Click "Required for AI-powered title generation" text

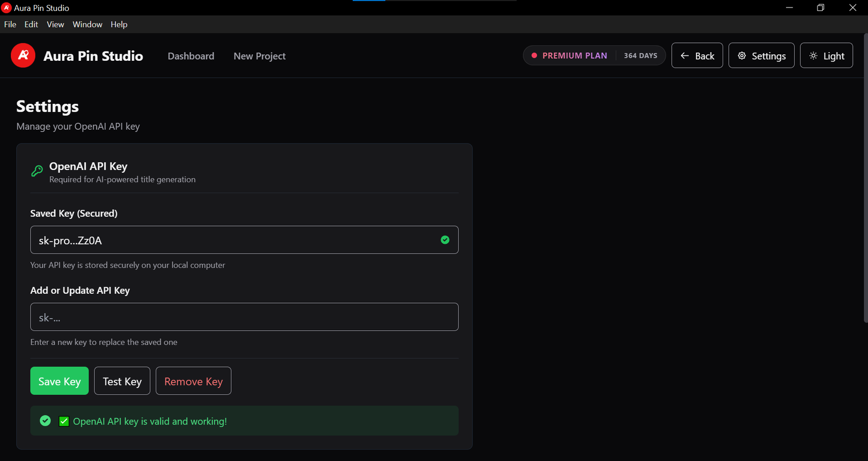coord(123,180)
